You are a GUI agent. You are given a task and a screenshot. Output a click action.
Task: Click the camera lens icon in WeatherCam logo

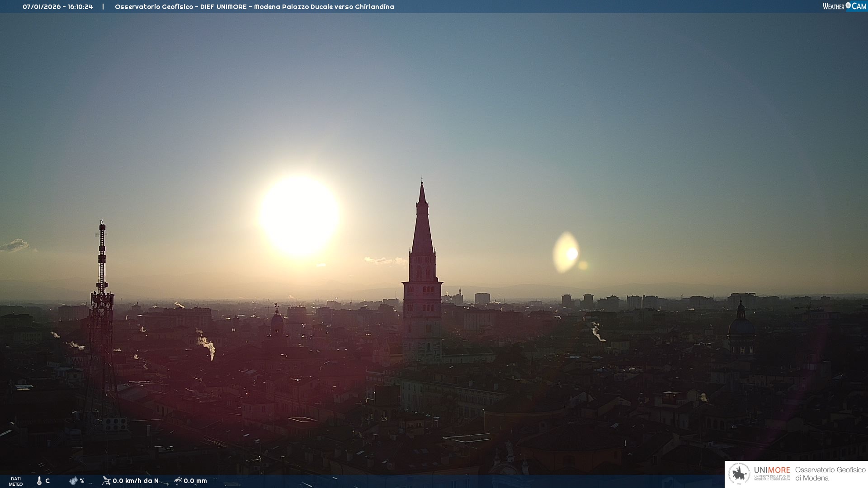click(x=848, y=5)
